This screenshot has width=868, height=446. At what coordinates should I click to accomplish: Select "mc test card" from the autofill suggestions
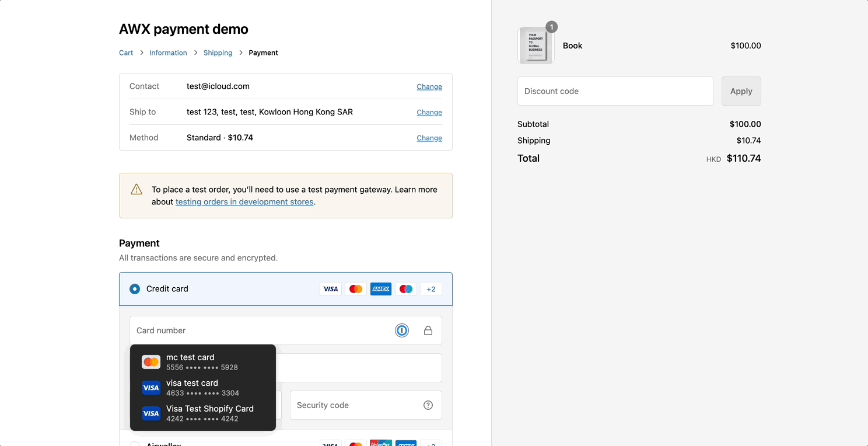202,361
